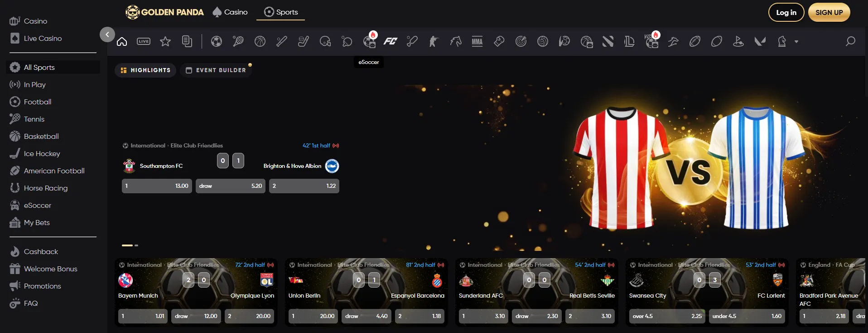Screen dimensions: 868x333
Task: Open Football in sidebar
Action: 53,102
